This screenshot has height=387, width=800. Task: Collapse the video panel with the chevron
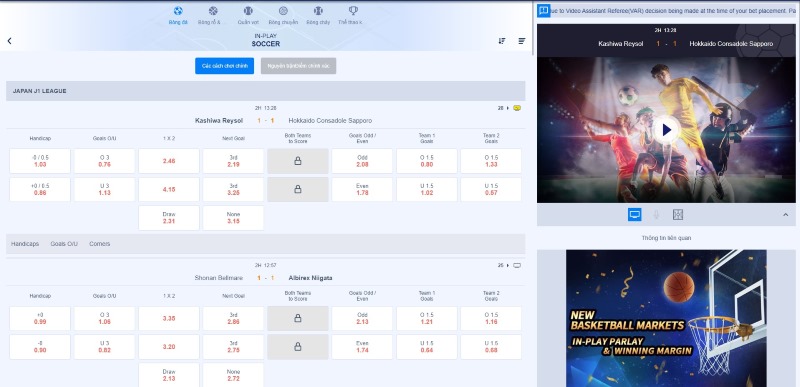785,215
